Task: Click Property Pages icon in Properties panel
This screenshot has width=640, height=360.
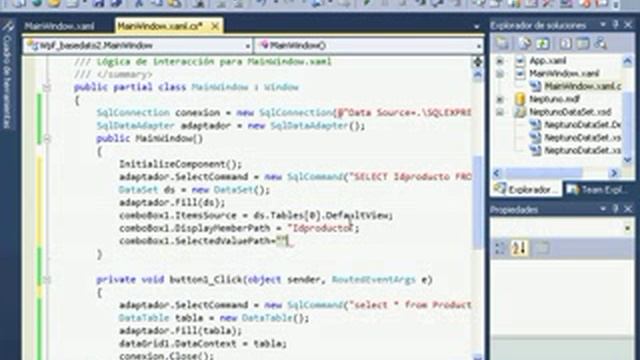Action: (542, 248)
